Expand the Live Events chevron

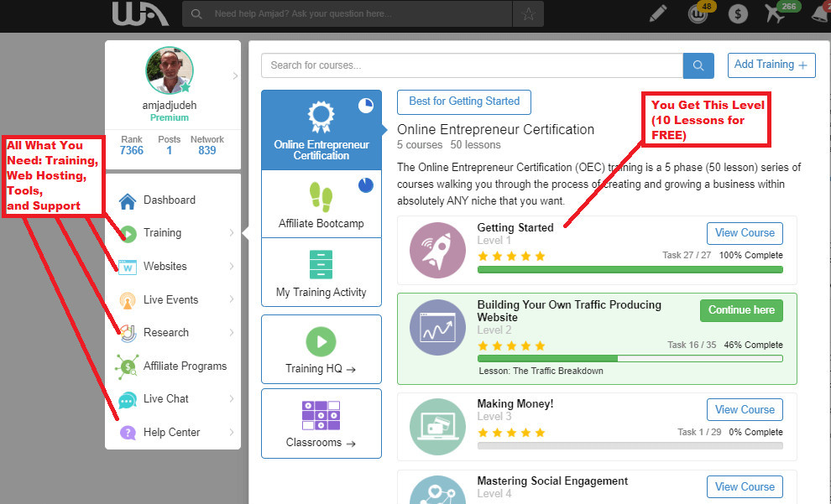232,299
